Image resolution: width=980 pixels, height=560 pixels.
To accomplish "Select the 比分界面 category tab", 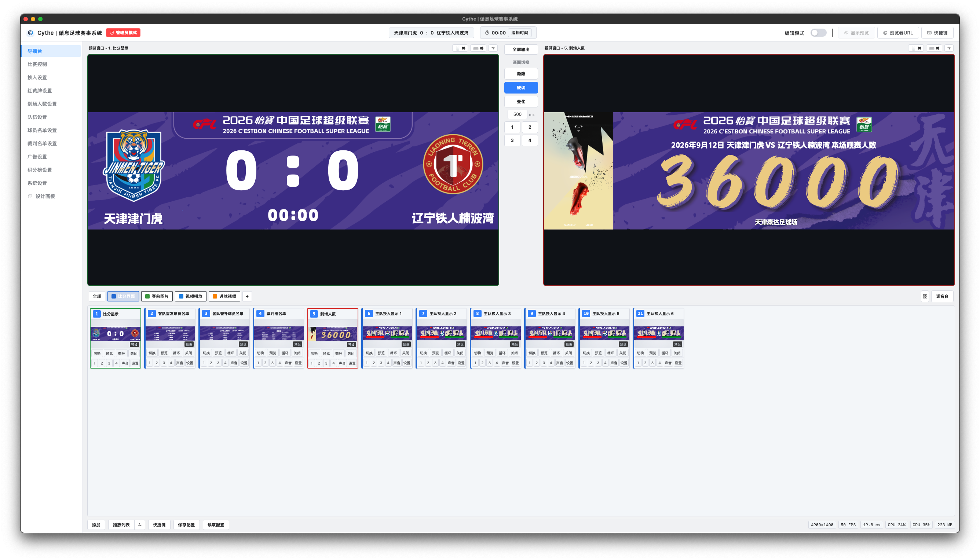I will [x=123, y=296].
